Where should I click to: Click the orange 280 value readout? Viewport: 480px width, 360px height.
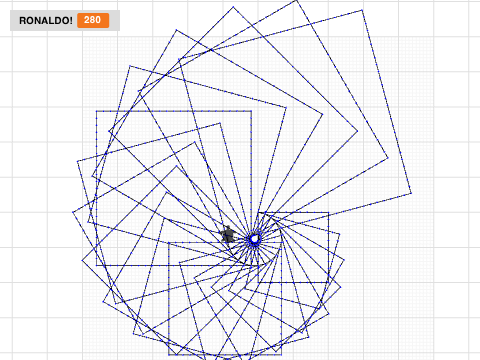click(x=93, y=20)
